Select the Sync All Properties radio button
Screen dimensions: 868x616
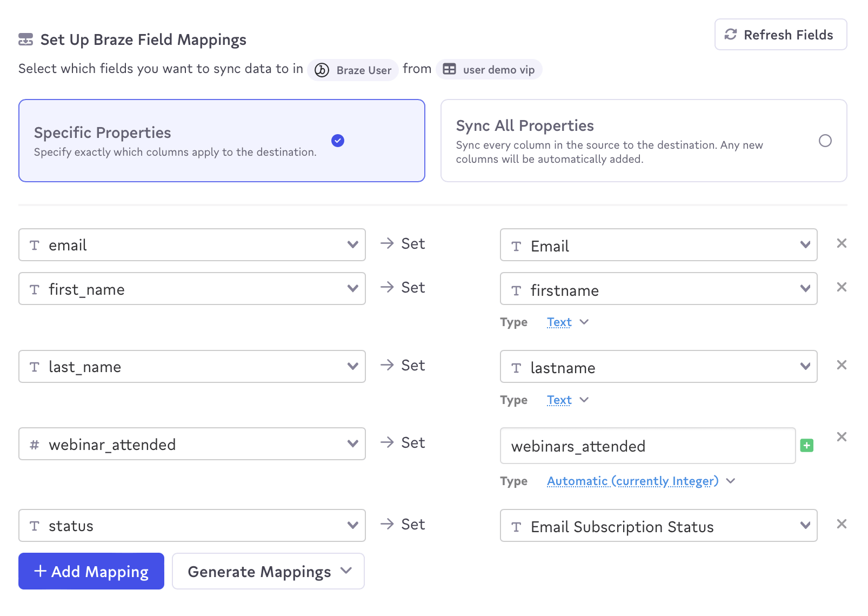point(825,141)
